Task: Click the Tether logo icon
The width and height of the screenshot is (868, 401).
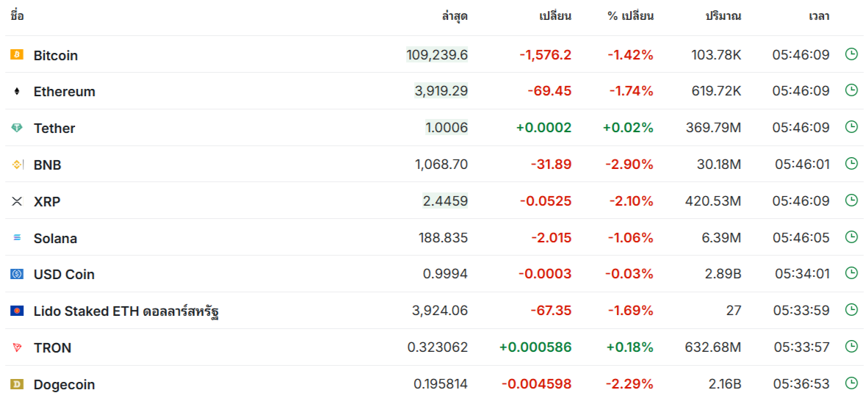Action: 17,128
